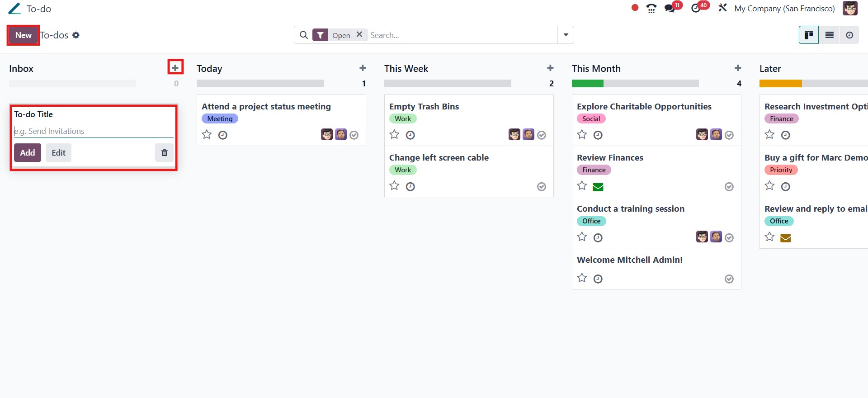Click the This Month column progress bar
The image size is (868, 398).
(635, 84)
